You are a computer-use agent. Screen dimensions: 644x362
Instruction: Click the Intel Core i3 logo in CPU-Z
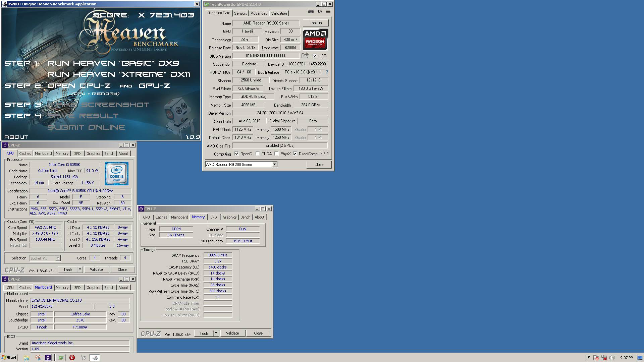[116, 174]
